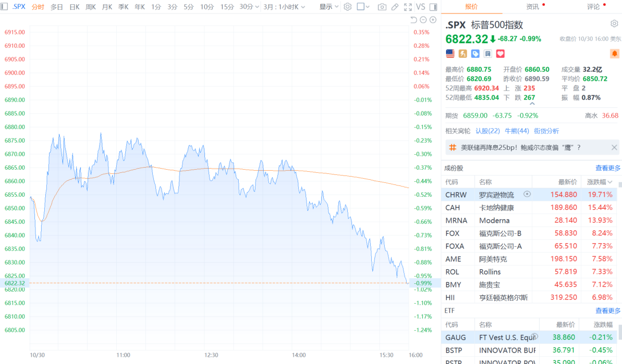622x364 pixels.
Task: Click the .SPX ticker label in toolbar
Action: point(18,7)
